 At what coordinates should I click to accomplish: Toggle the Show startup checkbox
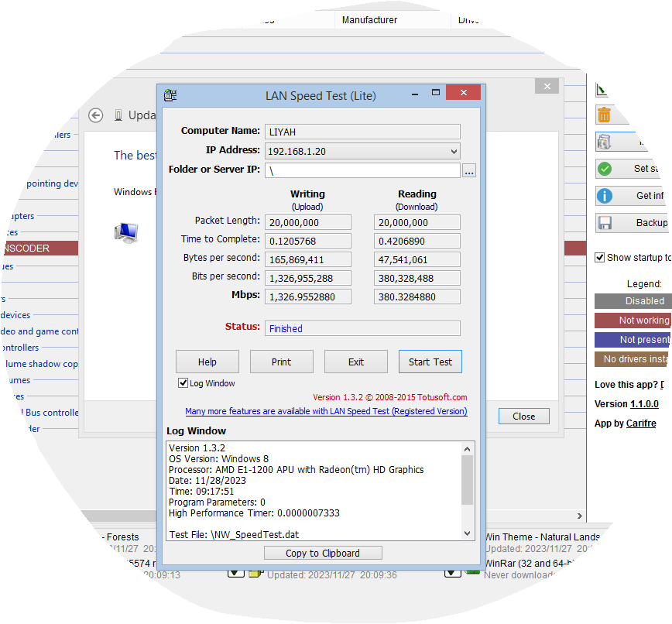(x=599, y=257)
